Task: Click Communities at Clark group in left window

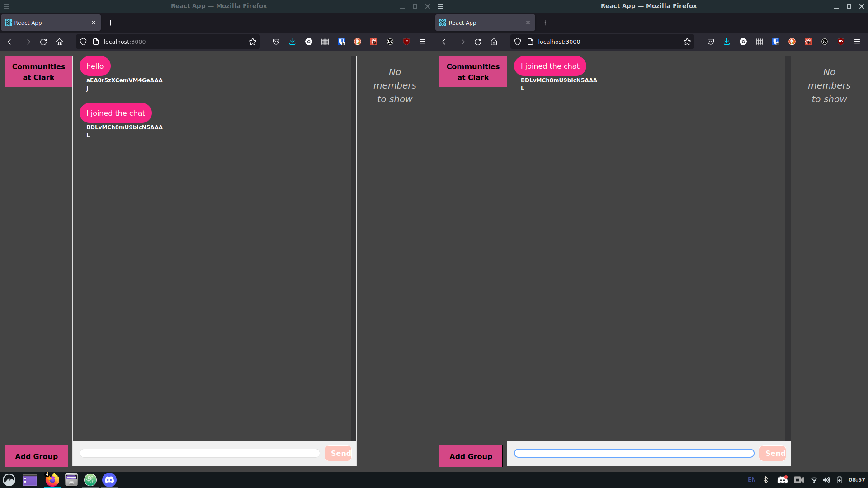Action: point(38,71)
